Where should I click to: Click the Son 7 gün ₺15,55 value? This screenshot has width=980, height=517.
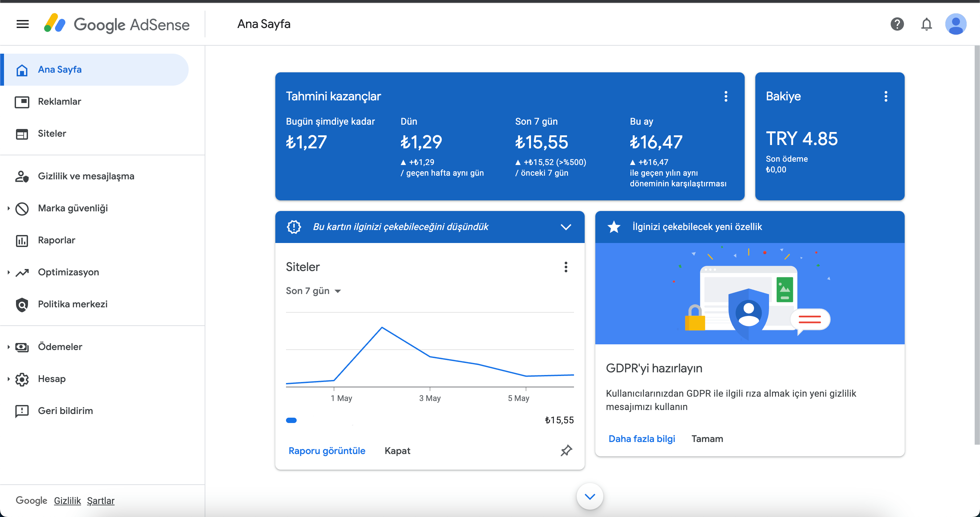tap(541, 142)
